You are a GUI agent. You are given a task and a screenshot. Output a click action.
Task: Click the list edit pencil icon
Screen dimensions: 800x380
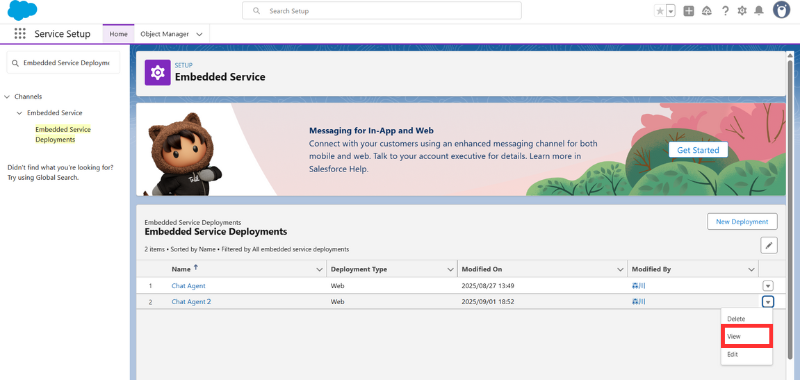[769, 245]
